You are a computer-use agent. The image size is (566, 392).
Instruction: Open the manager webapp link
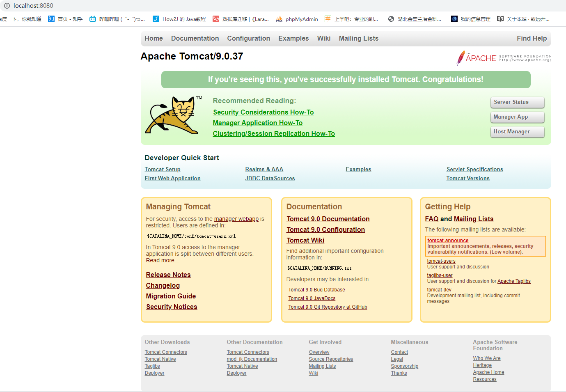236,219
